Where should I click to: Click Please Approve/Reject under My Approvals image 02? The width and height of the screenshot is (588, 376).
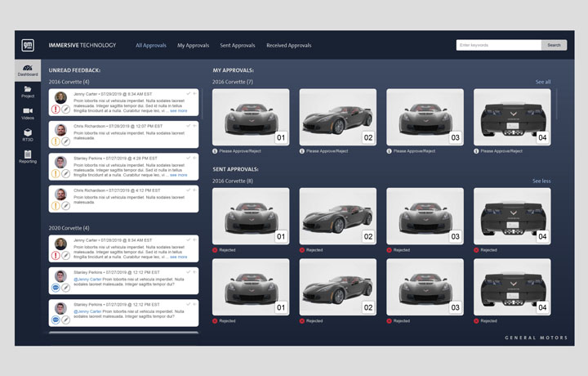click(327, 151)
